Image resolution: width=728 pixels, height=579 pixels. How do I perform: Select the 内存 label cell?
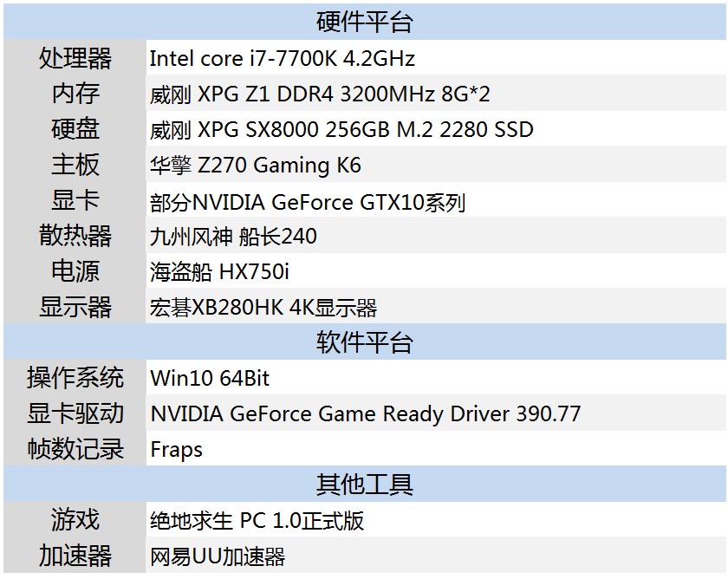click(75, 94)
